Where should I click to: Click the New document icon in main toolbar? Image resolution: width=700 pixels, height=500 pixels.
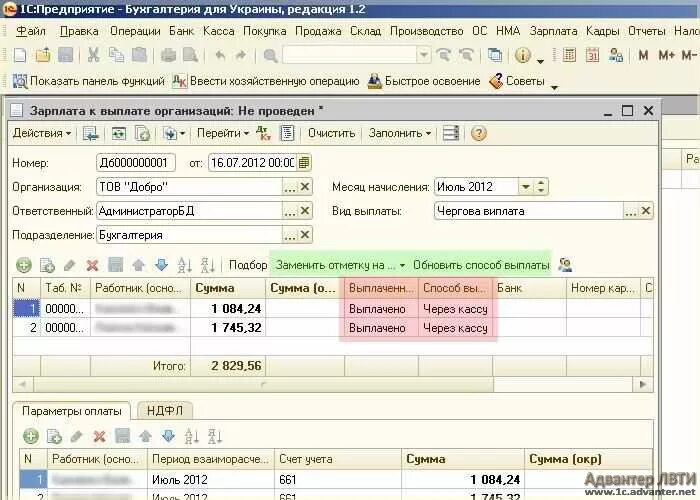pyautogui.click(x=20, y=55)
